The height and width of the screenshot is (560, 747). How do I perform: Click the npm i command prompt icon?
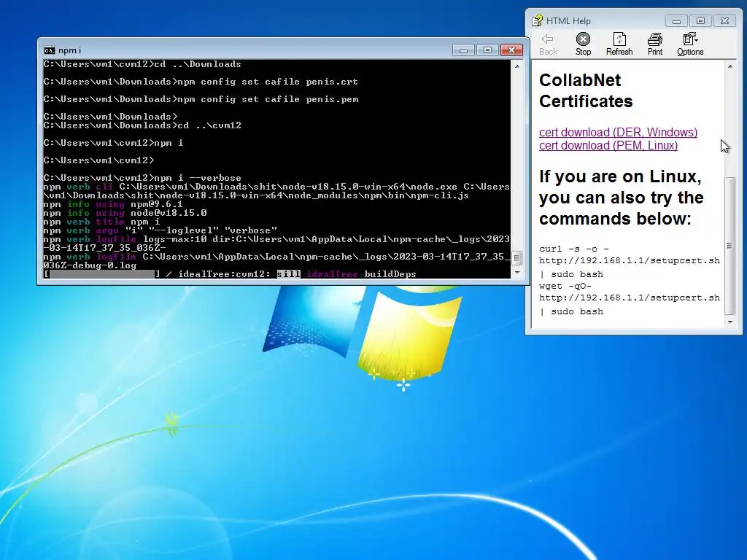[49, 50]
